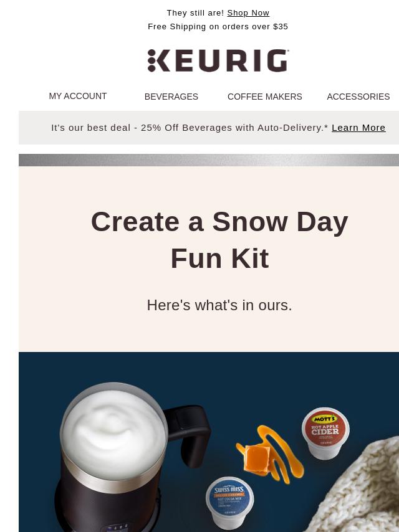Click the "Here's what's in ours." subheading

pos(219,305)
